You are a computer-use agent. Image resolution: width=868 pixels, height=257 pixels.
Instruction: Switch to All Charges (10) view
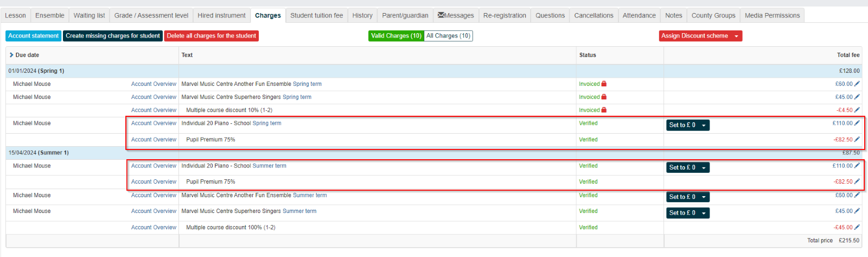pos(448,36)
